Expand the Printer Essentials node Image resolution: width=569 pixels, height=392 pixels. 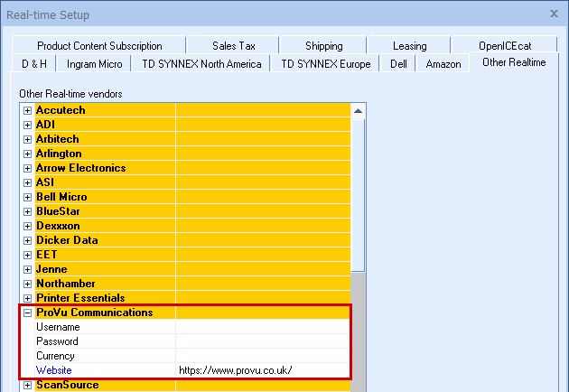[27, 298]
